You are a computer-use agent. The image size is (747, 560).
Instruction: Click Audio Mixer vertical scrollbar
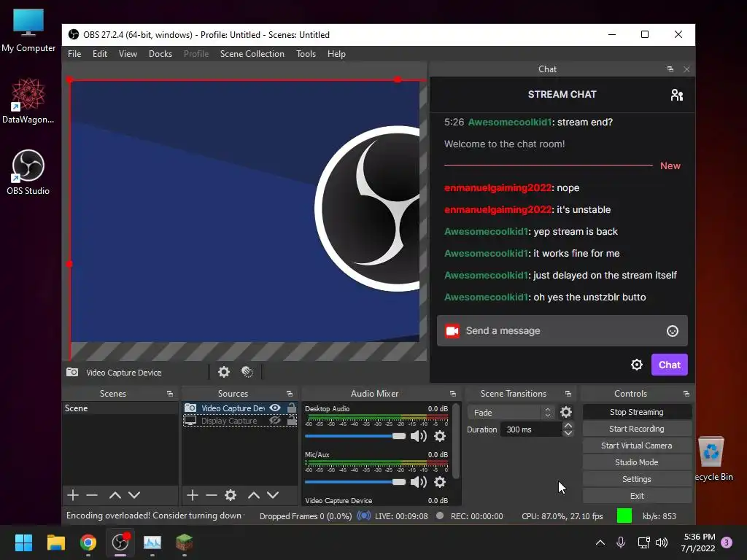tap(456, 441)
